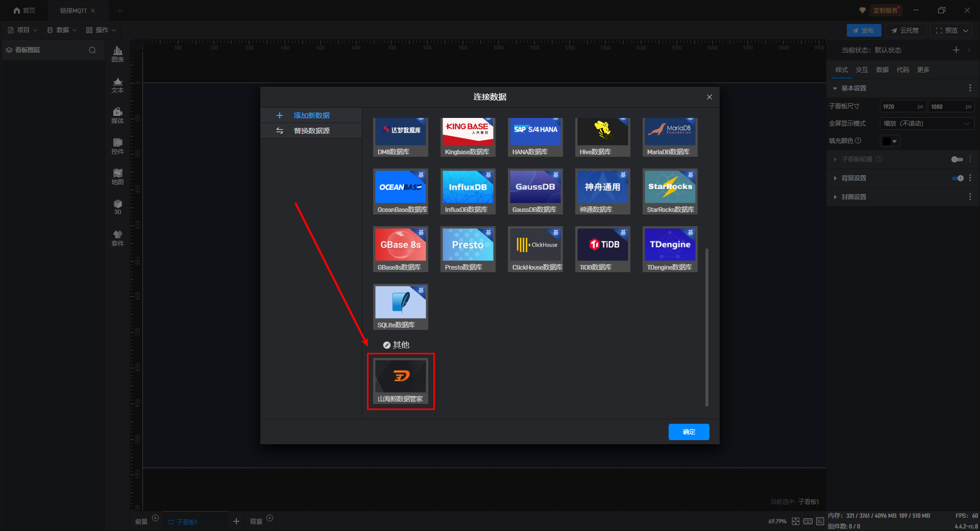This screenshot has height=531, width=980.
Task: Open the 文本 text components panel
Action: click(117, 85)
